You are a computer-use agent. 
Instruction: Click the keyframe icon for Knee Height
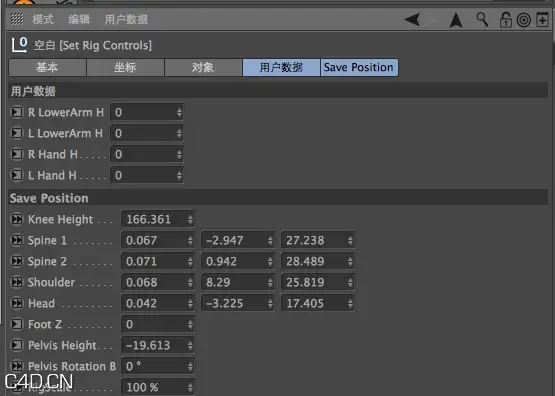[x=17, y=219]
